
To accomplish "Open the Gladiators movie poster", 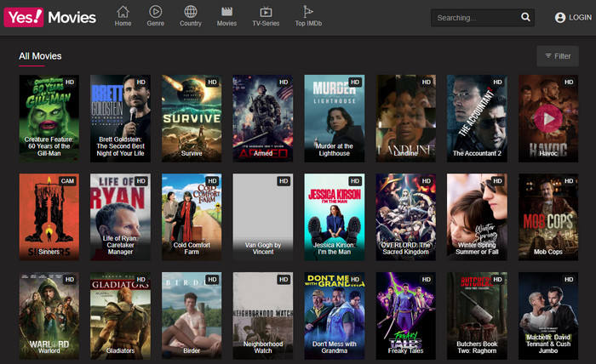I will point(120,316).
